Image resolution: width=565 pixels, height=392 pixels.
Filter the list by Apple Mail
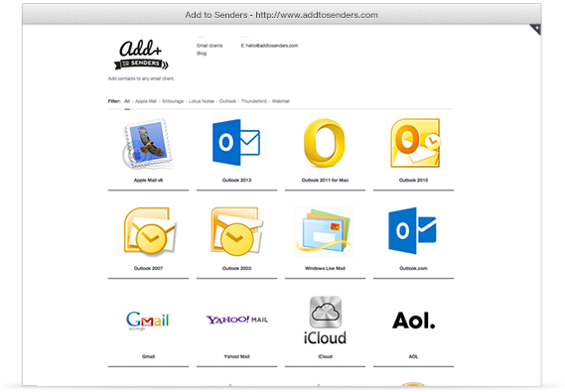coord(146,101)
